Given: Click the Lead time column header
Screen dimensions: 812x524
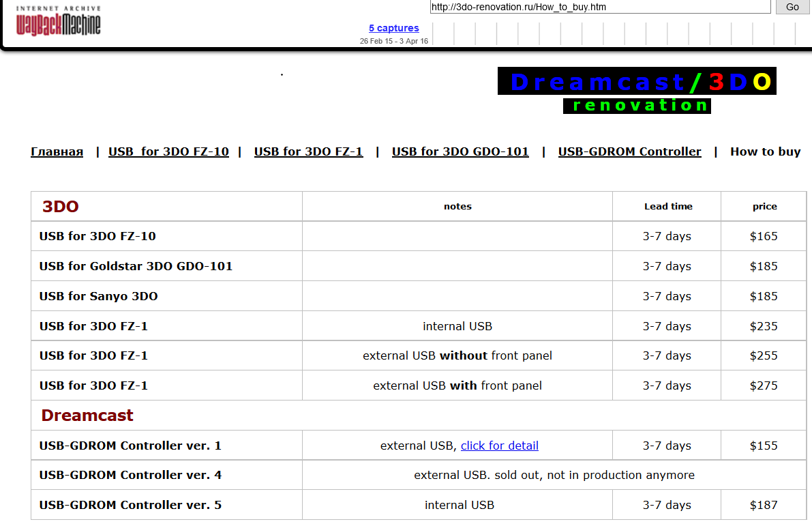Looking at the screenshot, I should coord(668,206).
